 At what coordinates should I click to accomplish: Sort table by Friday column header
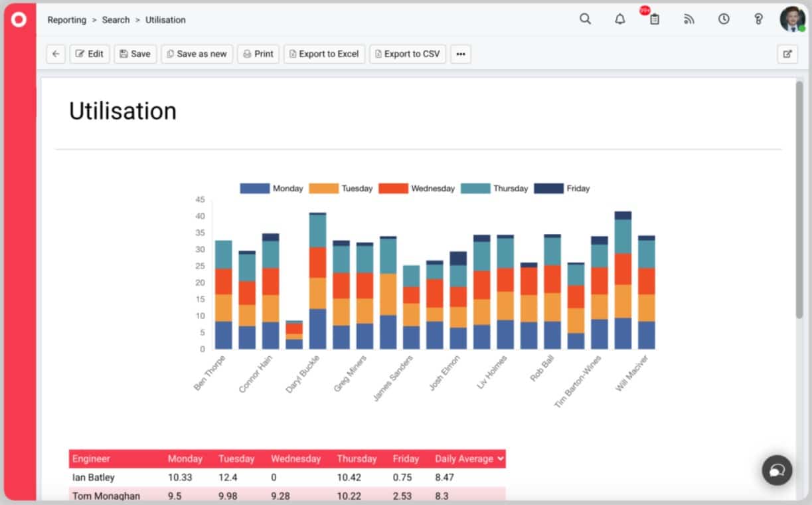pos(406,458)
